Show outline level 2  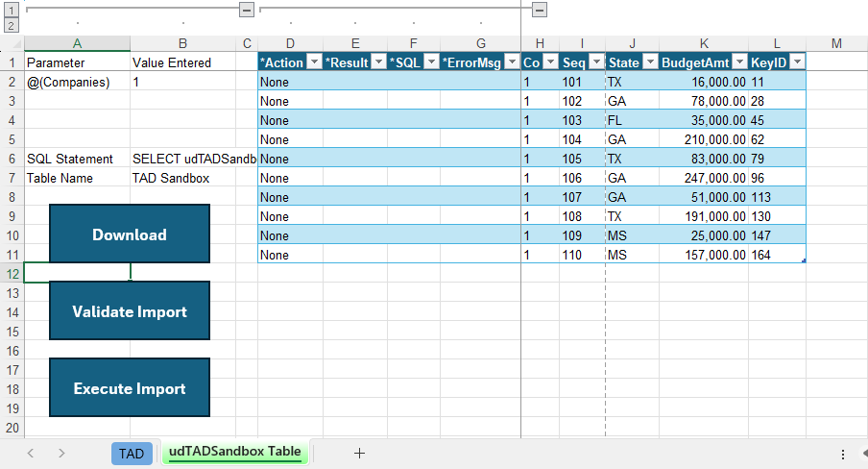(x=12, y=26)
